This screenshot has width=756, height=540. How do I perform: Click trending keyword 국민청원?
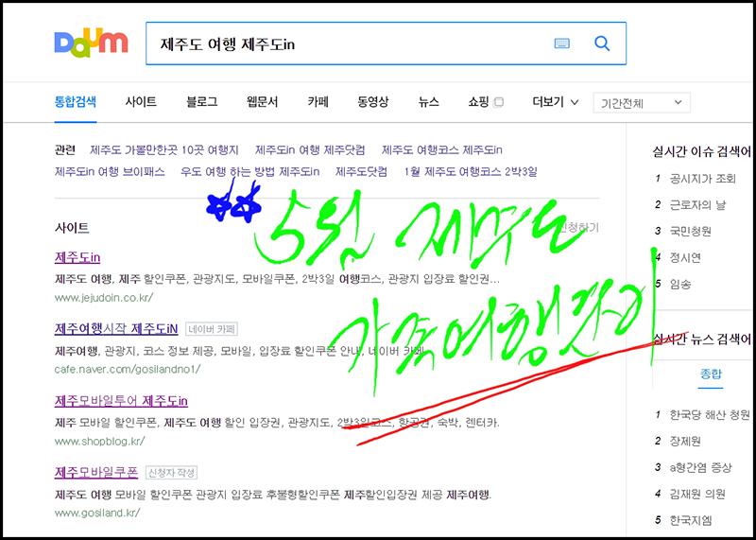pos(691,231)
